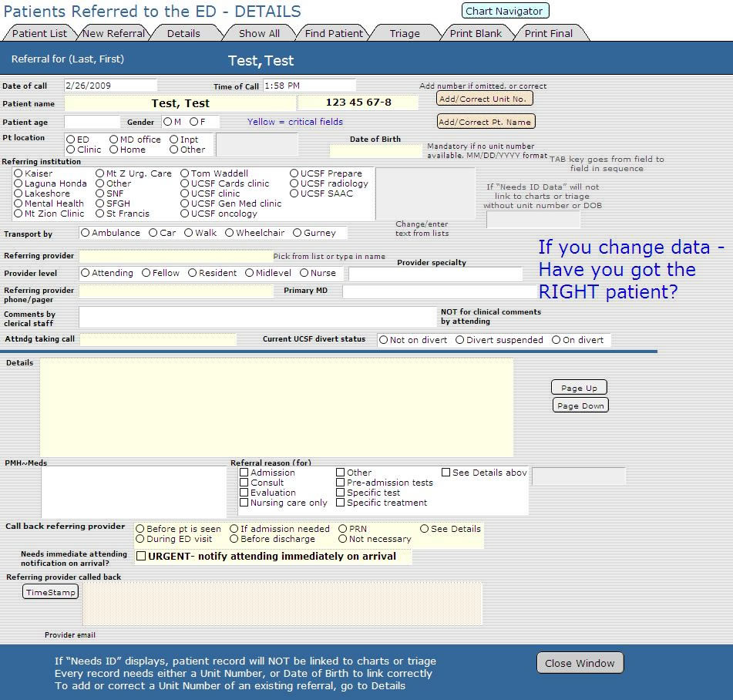The image size is (733, 700).
Task: Choose Ambulance for transport
Action: tap(86, 233)
